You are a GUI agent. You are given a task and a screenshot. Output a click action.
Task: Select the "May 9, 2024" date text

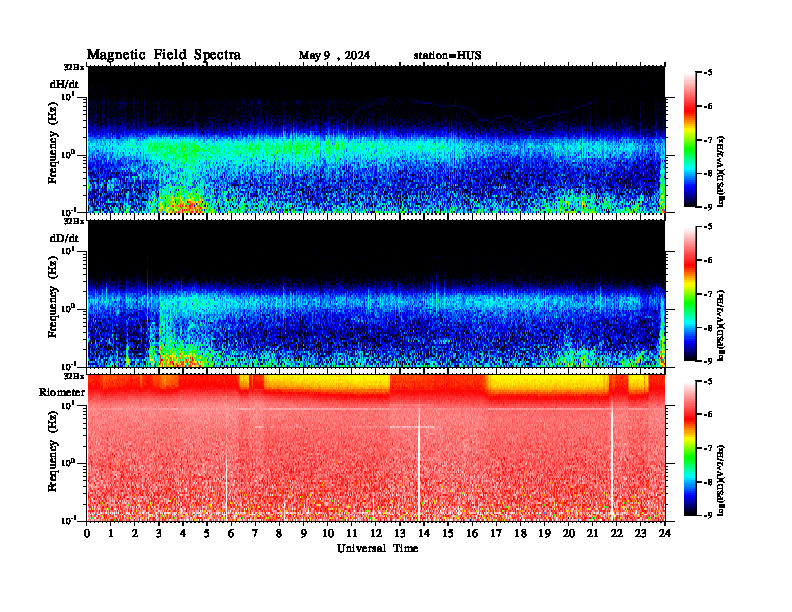(x=334, y=56)
